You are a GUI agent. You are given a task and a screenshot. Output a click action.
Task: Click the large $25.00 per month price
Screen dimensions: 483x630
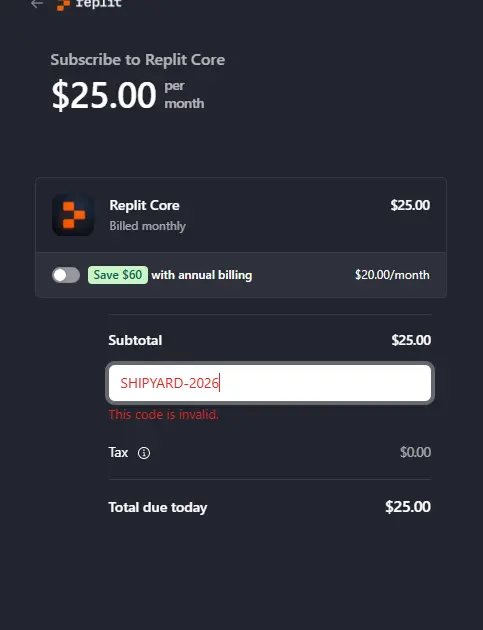(104, 95)
